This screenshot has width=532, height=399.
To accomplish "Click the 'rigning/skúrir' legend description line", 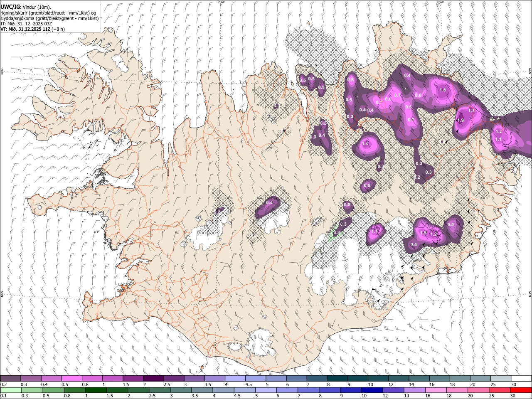I will point(48,13).
